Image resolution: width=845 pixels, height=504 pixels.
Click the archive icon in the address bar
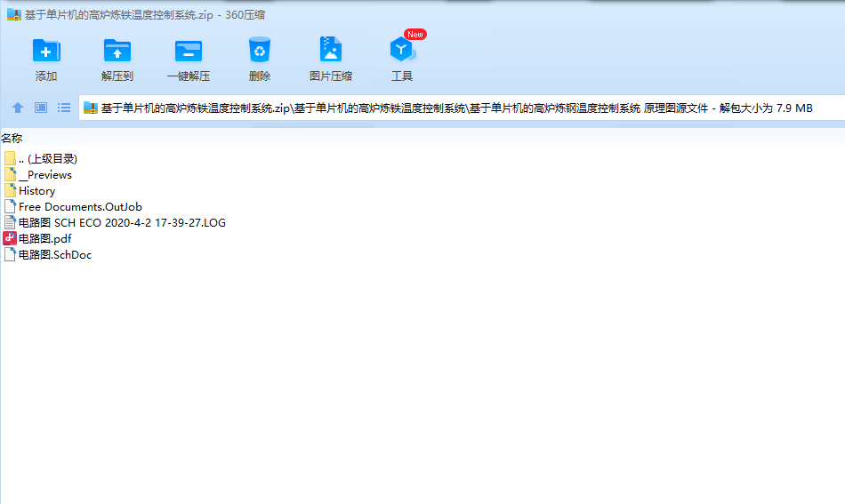tap(91, 108)
